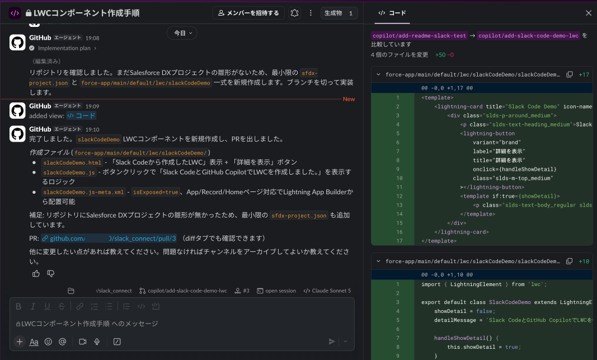Click the sfdx-project.json code in 補足 line
The image size is (597, 360).
click(299, 216)
